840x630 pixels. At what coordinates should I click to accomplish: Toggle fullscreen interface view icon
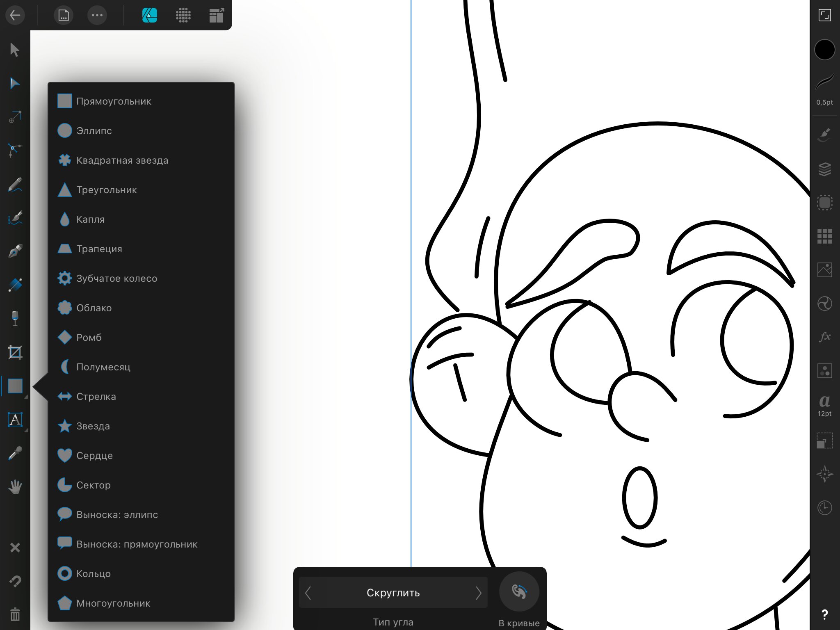(824, 15)
